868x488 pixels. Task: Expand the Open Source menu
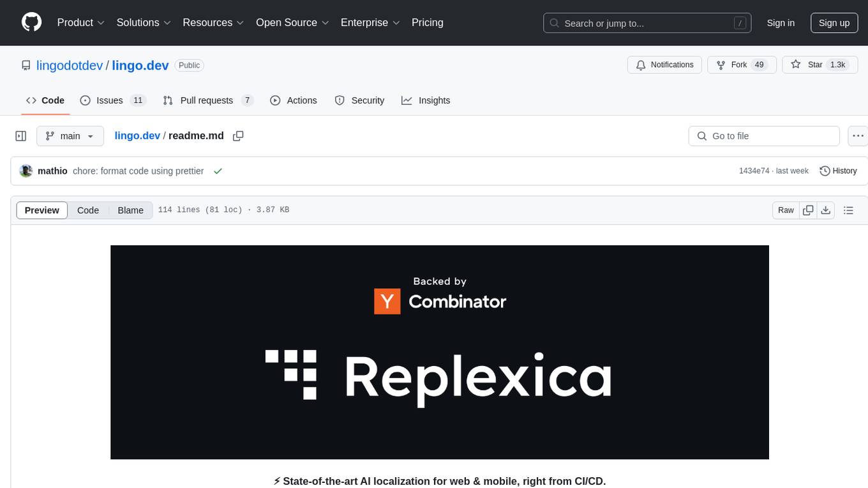[x=292, y=22]
